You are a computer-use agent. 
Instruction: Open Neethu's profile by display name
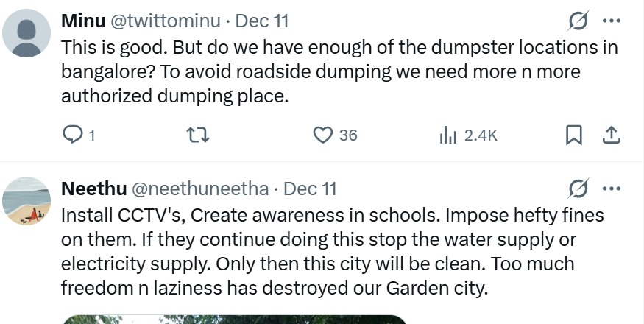(x=93, y=189)
